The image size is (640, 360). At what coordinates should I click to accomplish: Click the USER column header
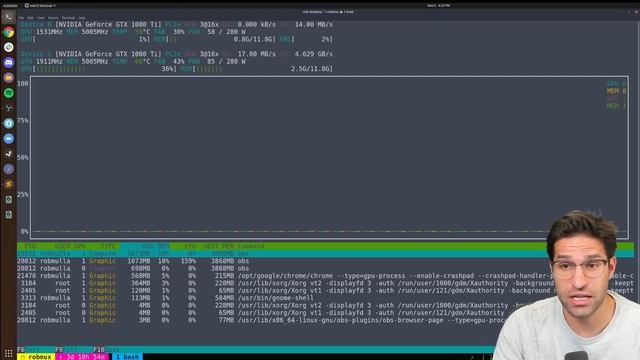(62, 246)
